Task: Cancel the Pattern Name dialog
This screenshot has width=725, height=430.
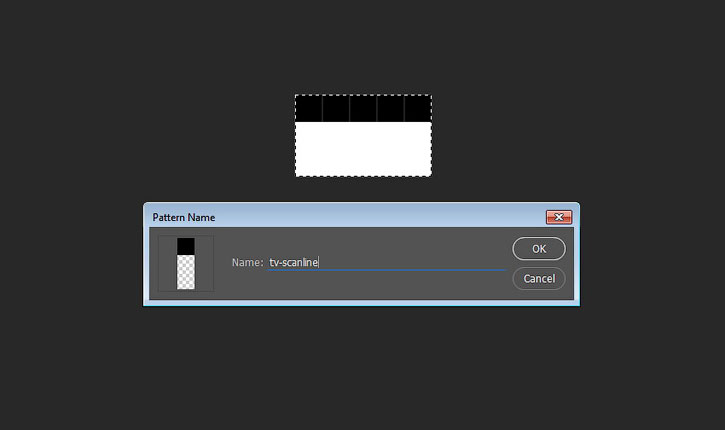Action: (539, 278)
